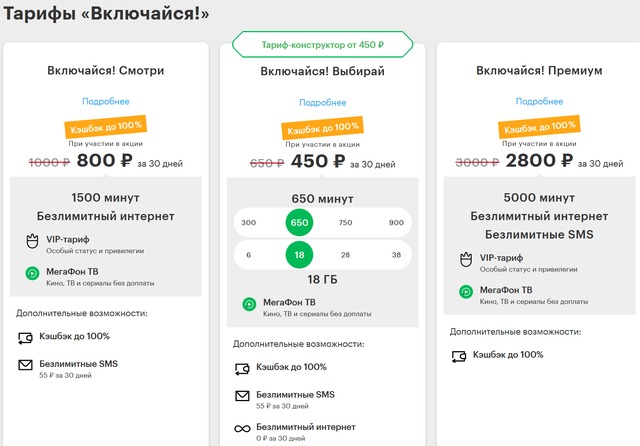
Task: Choose 750 minutes option
Action: [345, 222]
